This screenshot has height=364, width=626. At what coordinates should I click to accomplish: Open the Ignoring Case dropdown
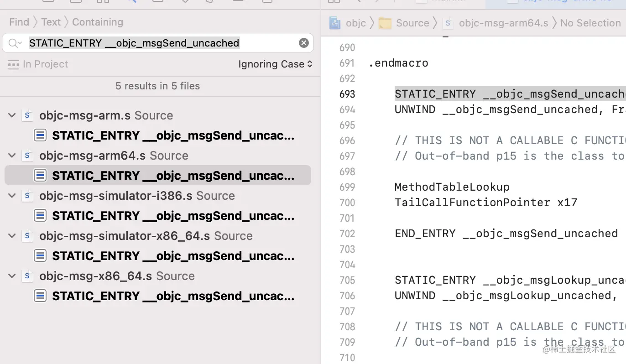[275, 64]
